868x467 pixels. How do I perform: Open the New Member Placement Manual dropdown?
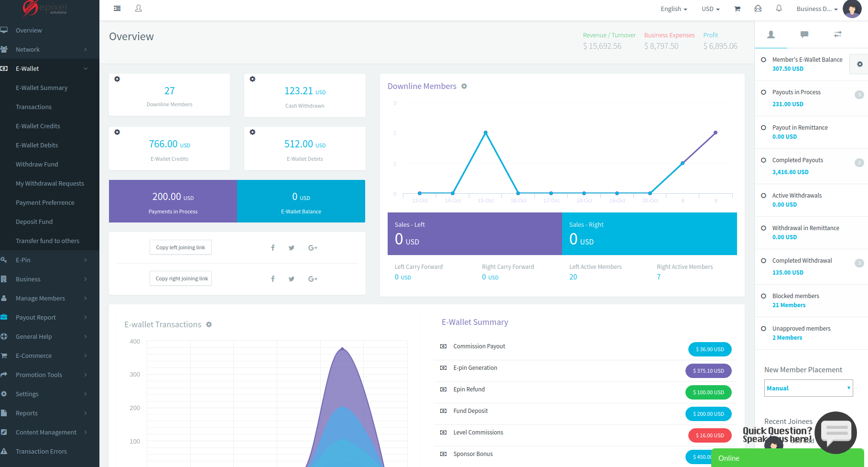coord(808,388)
